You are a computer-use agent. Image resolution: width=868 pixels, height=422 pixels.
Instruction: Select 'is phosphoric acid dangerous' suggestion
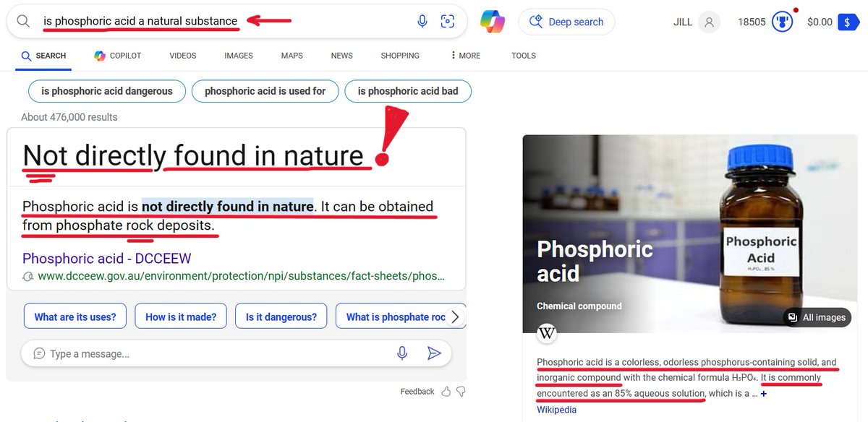click(107, 91)
